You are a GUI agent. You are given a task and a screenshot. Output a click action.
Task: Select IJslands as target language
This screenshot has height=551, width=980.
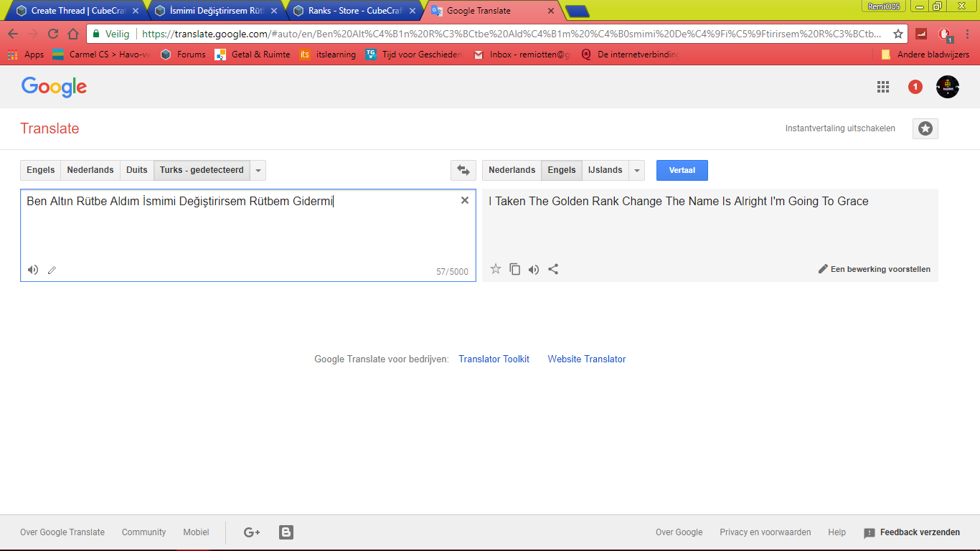pyautogui.click(x=605, y=170)
